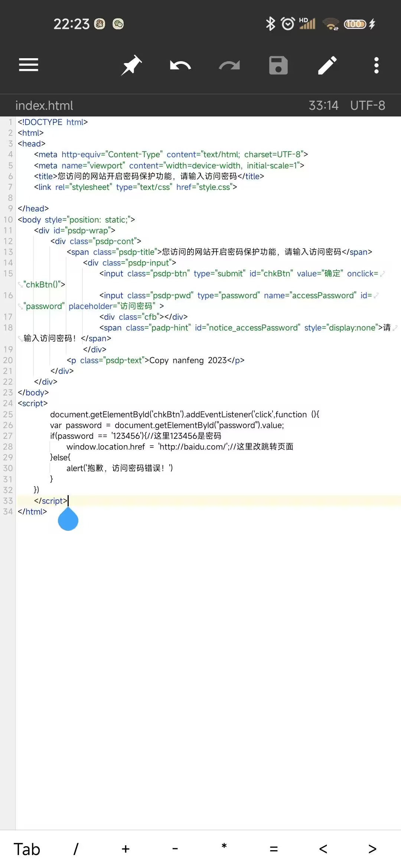Save the file with floppy icon
401x868 pixels.
(x=278, y=65)
